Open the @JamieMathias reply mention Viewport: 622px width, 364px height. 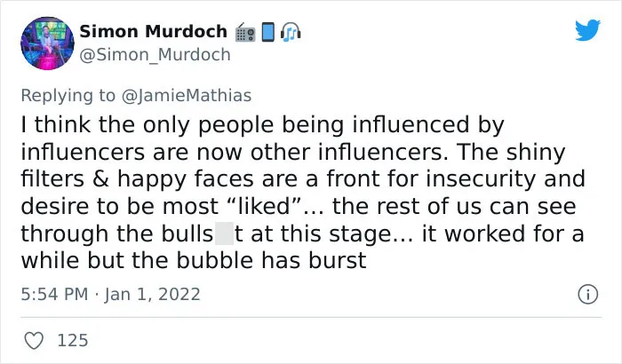[186, 96]
